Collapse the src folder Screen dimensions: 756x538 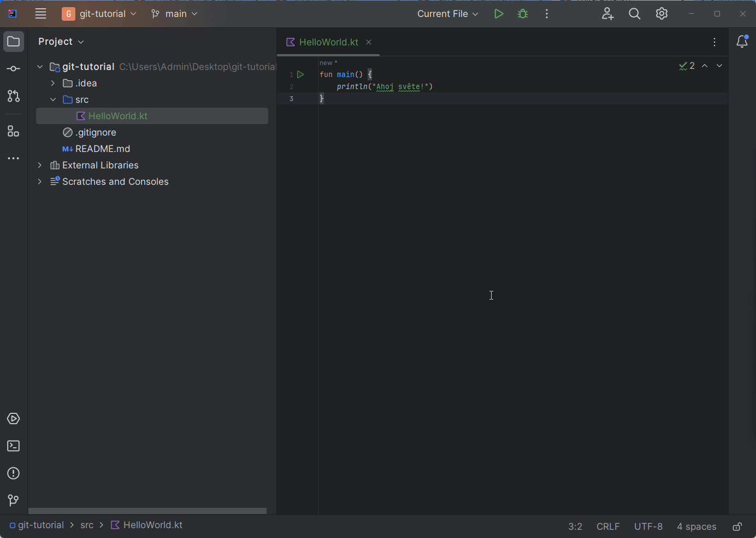(53, 100)
